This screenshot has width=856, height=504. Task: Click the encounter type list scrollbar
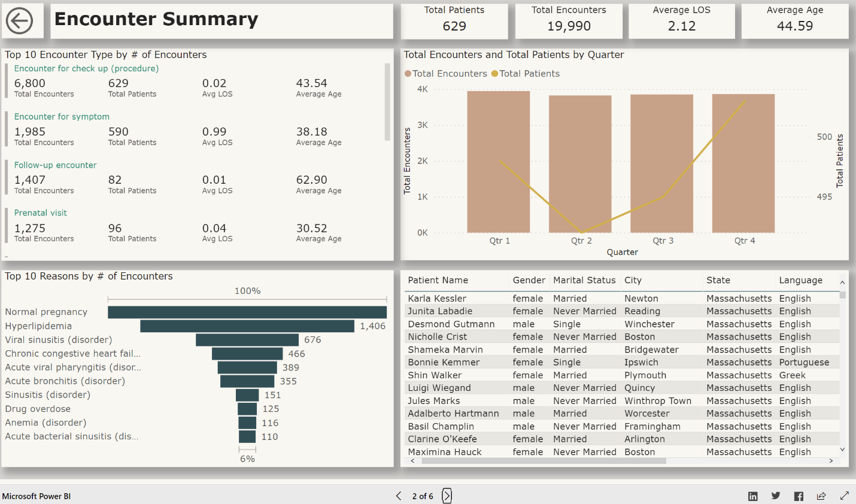[x=387, y=102]
